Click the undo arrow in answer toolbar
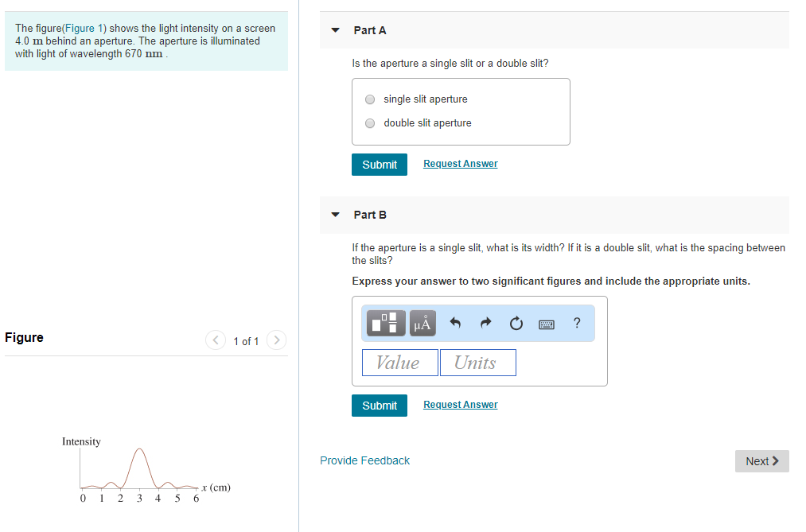The image size is (806, 532). tap(455, 323)
